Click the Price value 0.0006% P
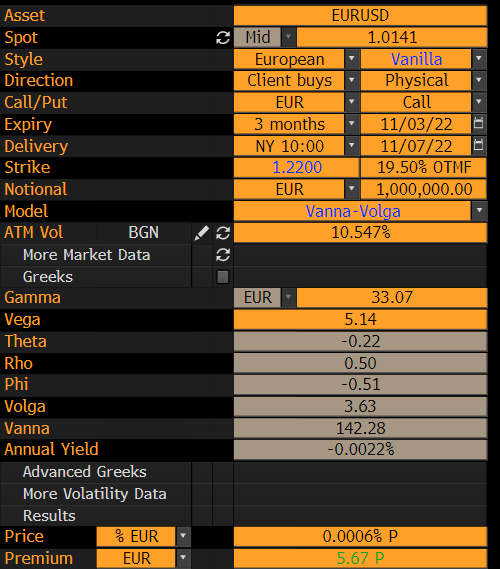This screenshot has width=500, height=569. [360, 536]
